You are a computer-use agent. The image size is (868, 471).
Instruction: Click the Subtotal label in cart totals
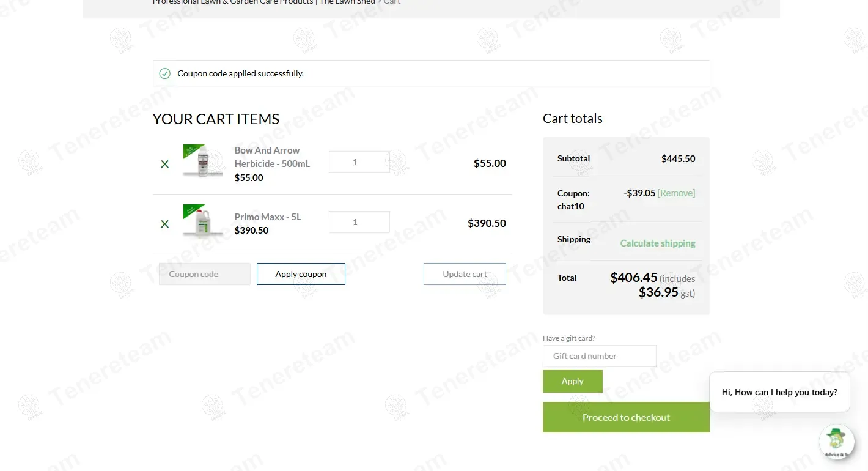pyautogui.click(x=573, y=158)
